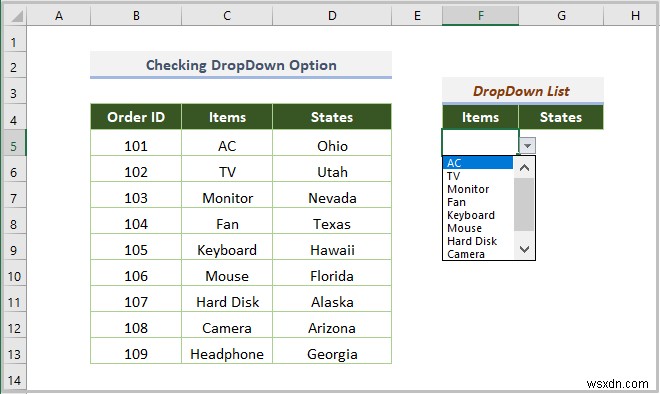Click the States header in column G
This screenshot has width=660, height=394.
(561, 117)
